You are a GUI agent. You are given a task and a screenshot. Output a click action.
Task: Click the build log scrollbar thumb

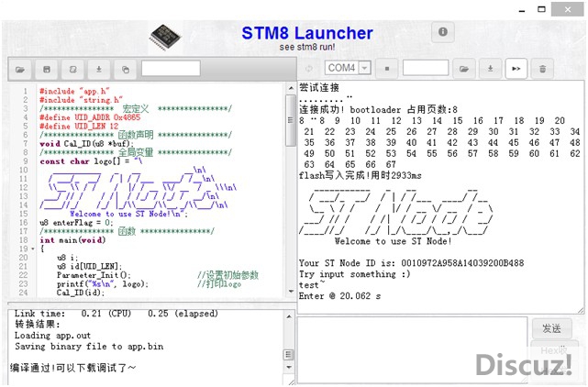(289, 355)
